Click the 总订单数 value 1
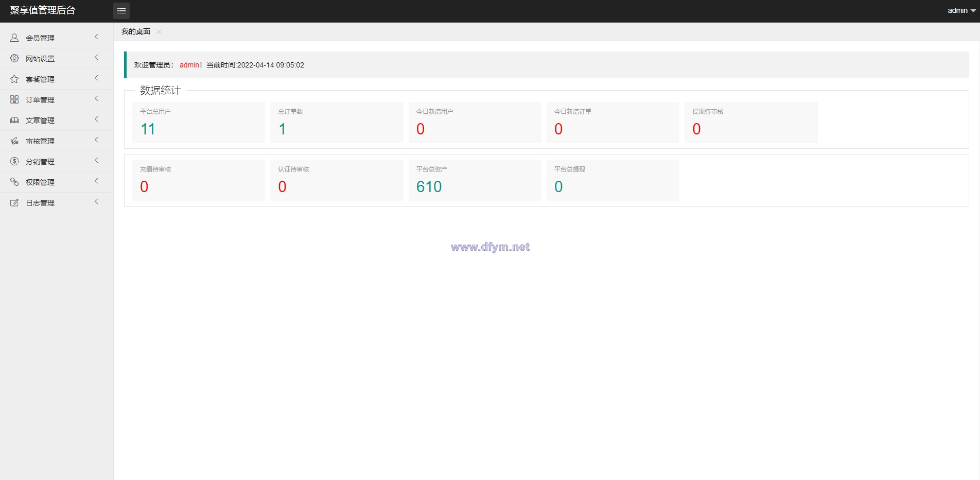 pos(282,129)
